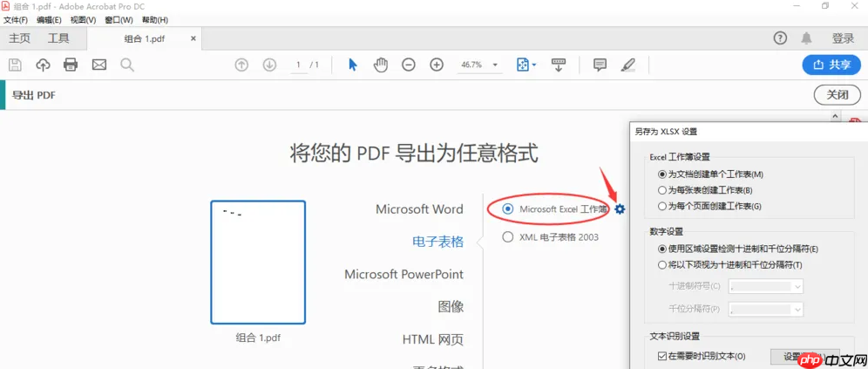Go to previous page arrow
The width and height of the screenshot is (868, 369).
241,65
